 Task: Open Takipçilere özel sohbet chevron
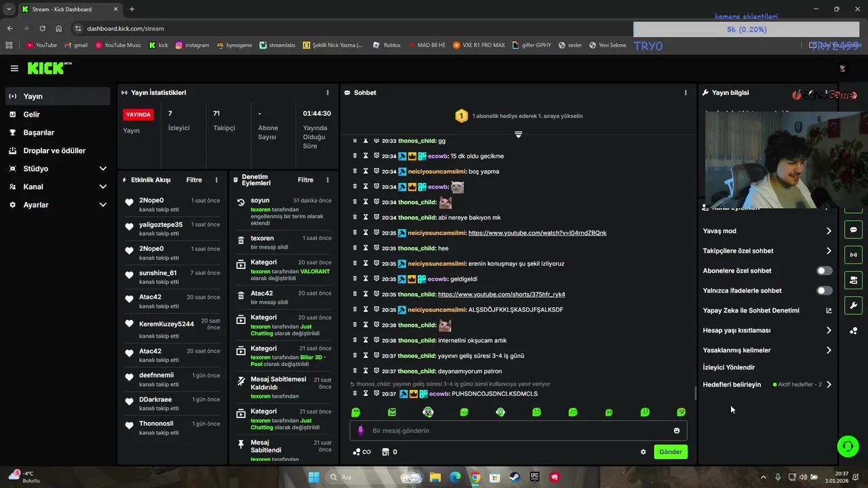tap(829, 251)
